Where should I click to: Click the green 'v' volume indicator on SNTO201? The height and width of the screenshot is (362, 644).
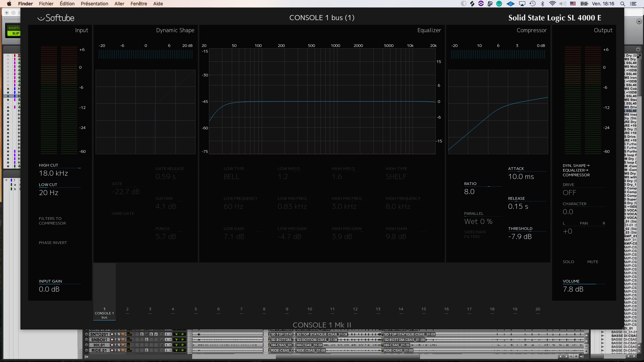tap(176, 334)
